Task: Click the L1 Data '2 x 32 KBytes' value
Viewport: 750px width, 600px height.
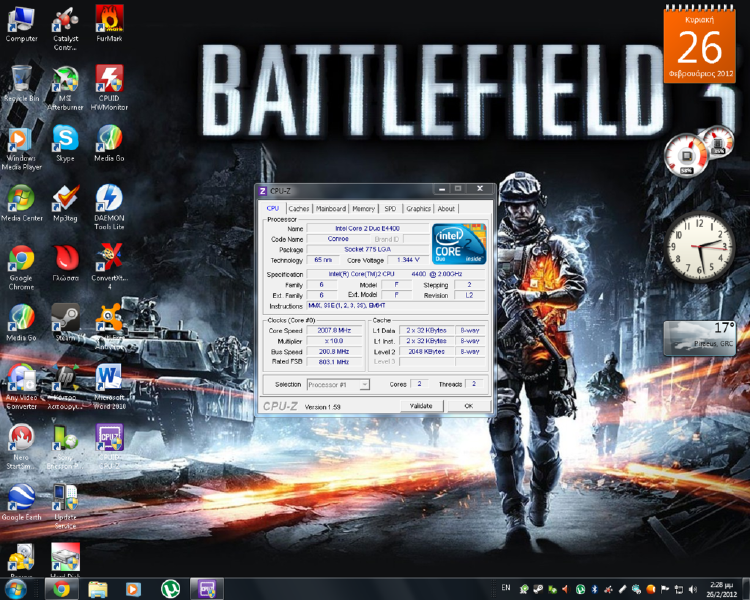Action: point(426,330)
